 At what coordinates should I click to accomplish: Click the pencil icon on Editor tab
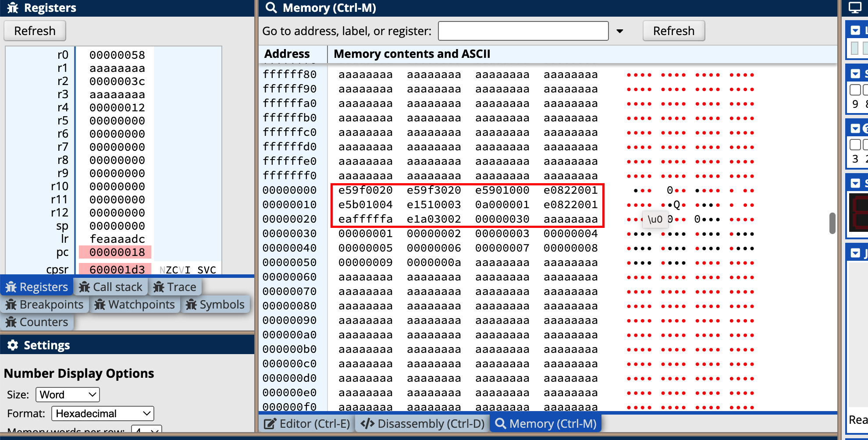click(270, 424)
